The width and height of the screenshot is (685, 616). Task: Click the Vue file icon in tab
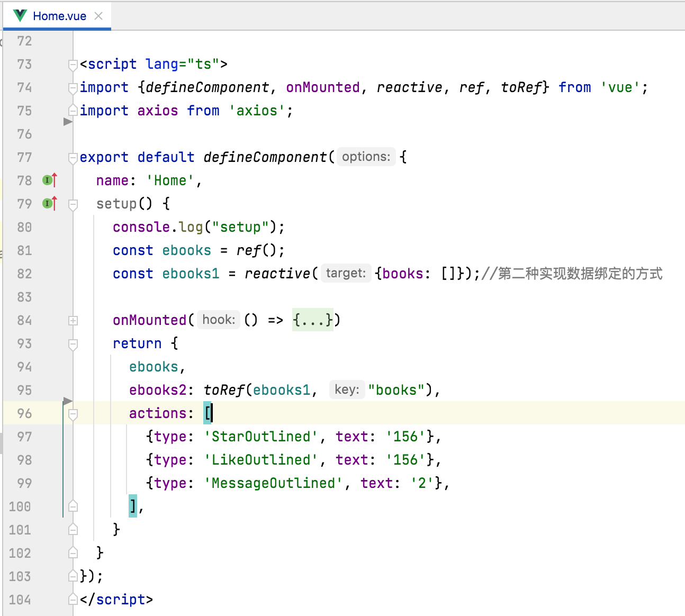20,16
